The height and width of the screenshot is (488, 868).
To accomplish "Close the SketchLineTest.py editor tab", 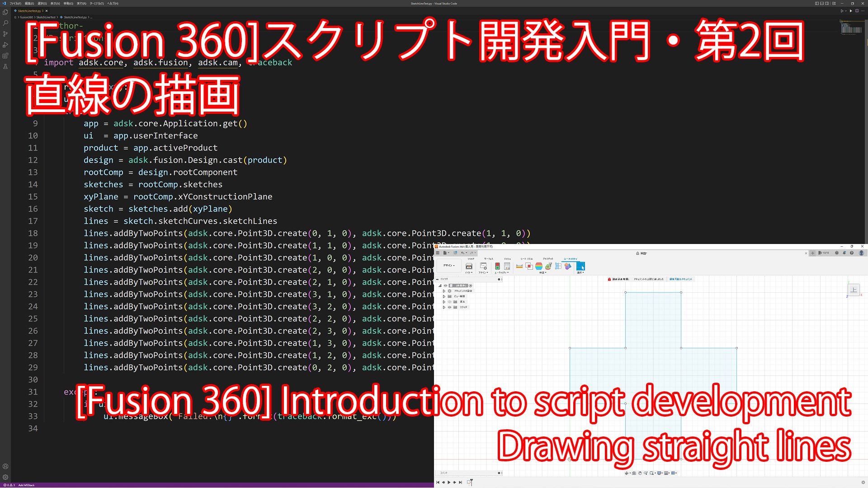I will [x=46, y=11].
